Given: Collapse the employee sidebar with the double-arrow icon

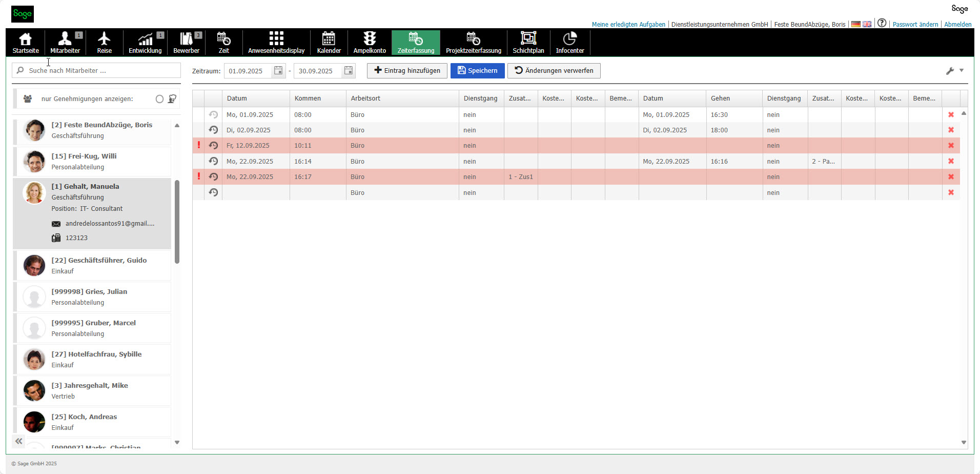Looking at the screenshot, I should (19, 441).
